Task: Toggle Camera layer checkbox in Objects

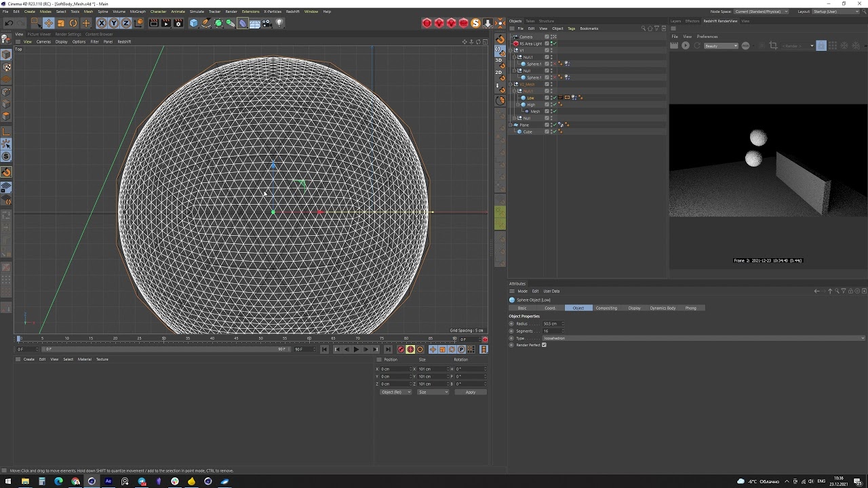Action: click(x=547, y=37)
